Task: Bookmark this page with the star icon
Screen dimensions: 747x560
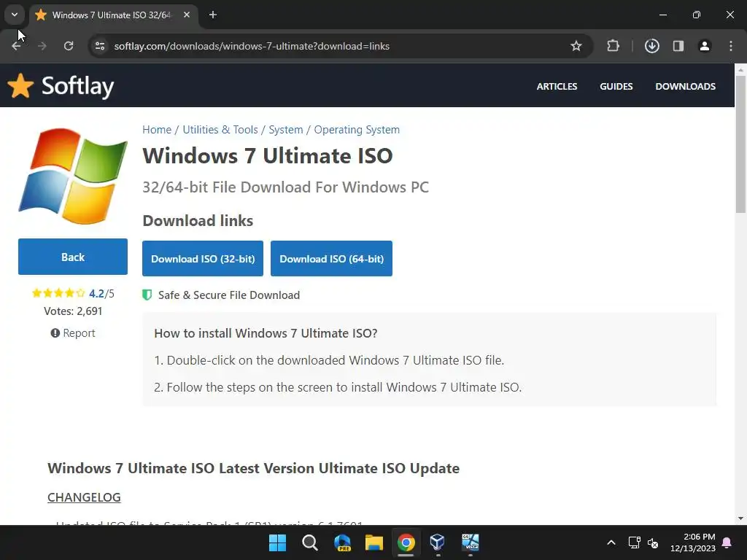Action: coord(576,46)
